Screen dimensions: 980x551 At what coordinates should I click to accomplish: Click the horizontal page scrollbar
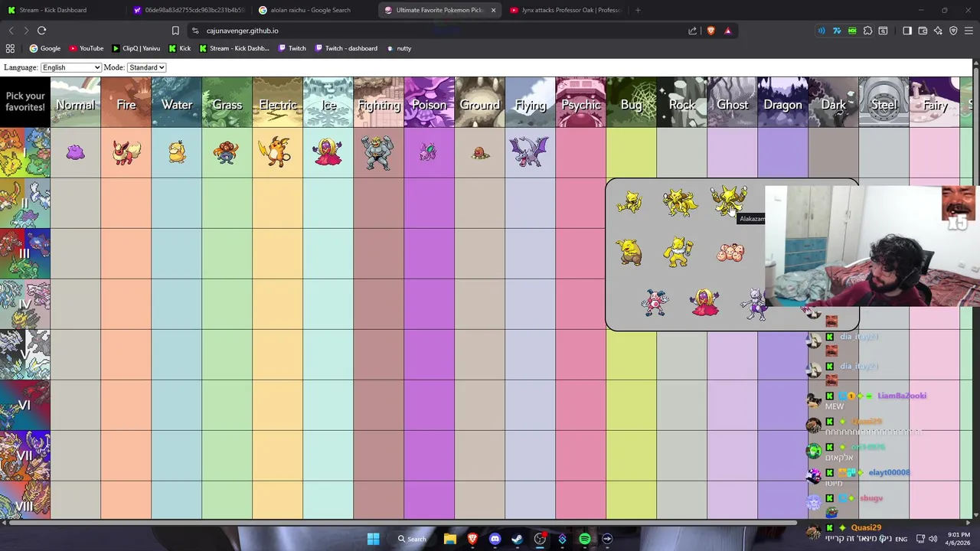(402, 523)
